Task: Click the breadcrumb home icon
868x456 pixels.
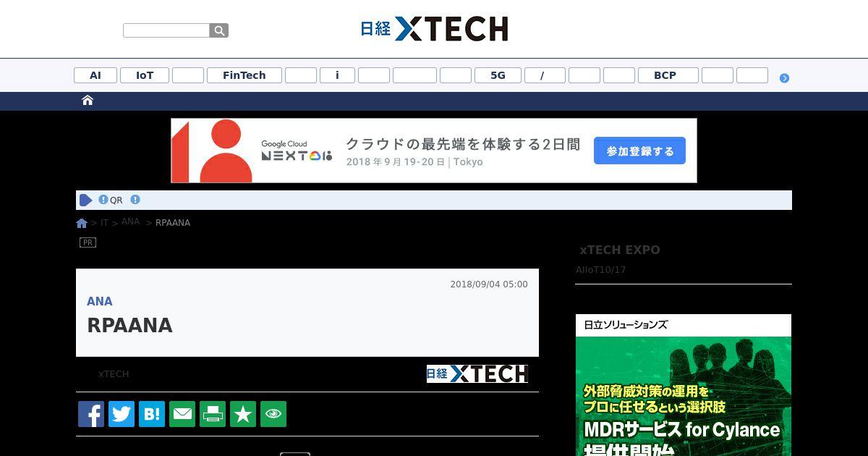Action: [x=82, y=223]
